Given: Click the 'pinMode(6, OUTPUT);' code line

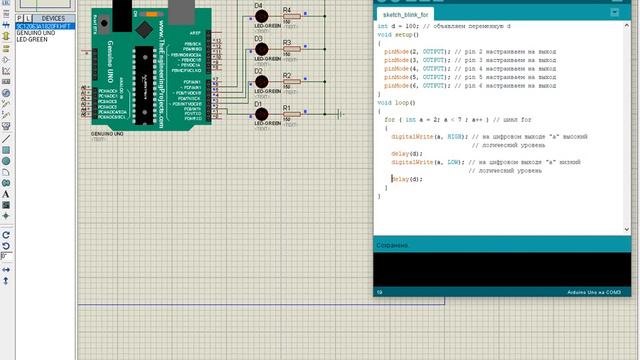Looking at the screenshot, I should pyautogui.click(x=470, y=86).
